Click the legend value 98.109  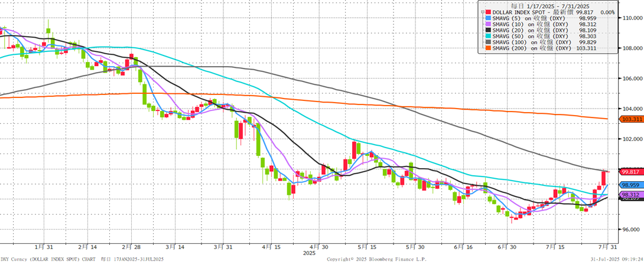[588, 31]
